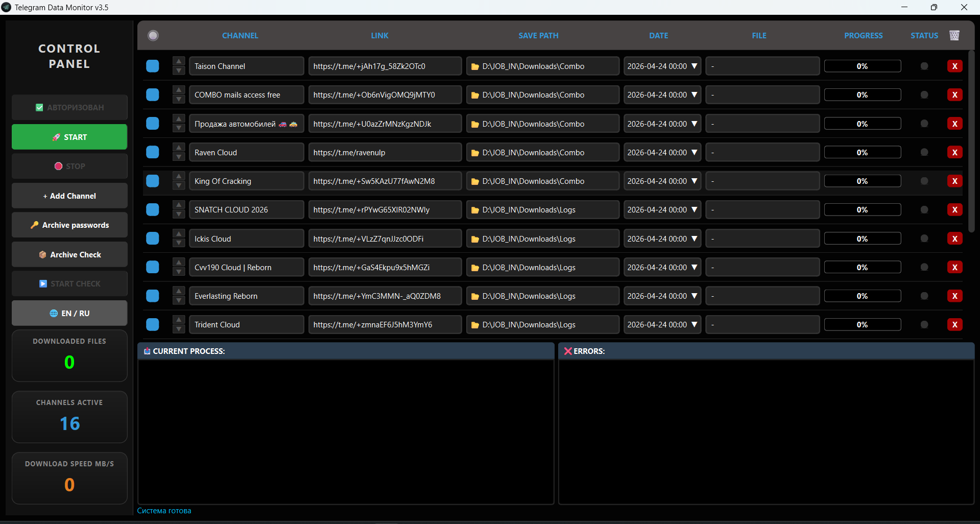Open date dropdown for COMBO mails access free
Viewport: 980px width, 524px height.
[694, 94]
